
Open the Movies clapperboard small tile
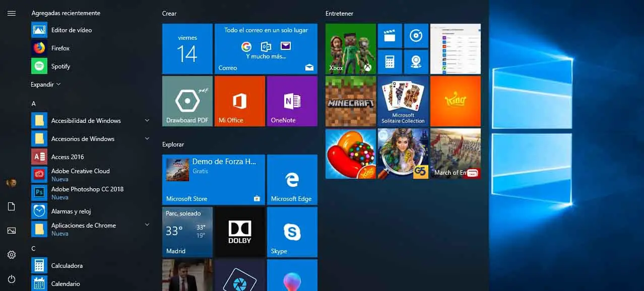click(390, 36)
